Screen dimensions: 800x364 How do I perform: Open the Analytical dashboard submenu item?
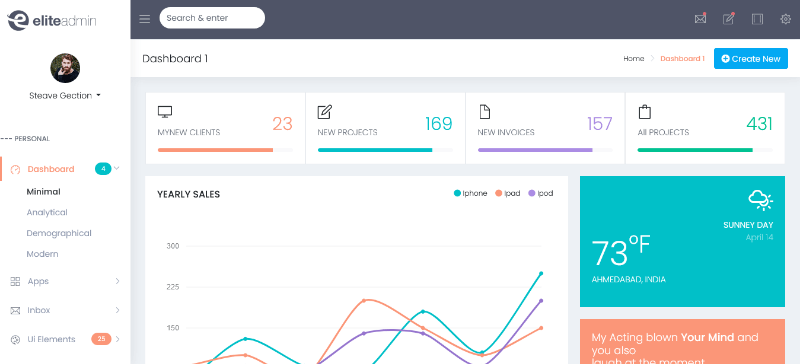click(47, 212)
